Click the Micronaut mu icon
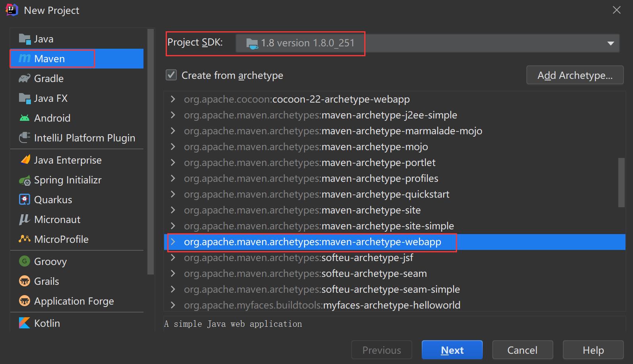 point(25,219)
